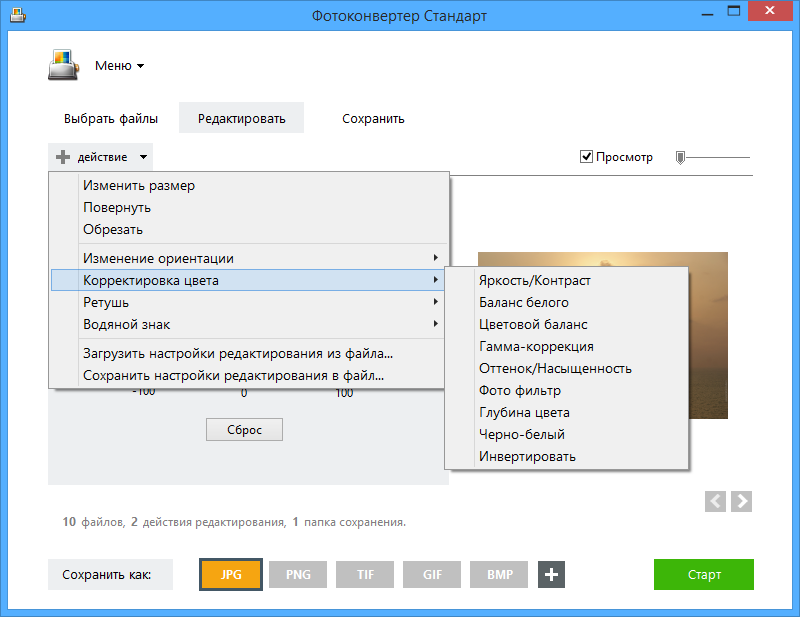
Task: Expand Изменение ориентации submenu
Action: [248, 258]
